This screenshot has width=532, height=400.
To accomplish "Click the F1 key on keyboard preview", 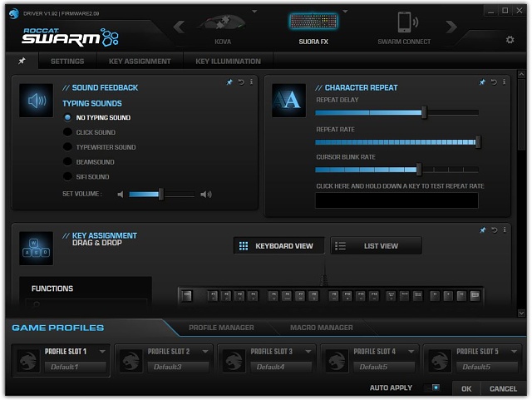I will coord(213,296).
